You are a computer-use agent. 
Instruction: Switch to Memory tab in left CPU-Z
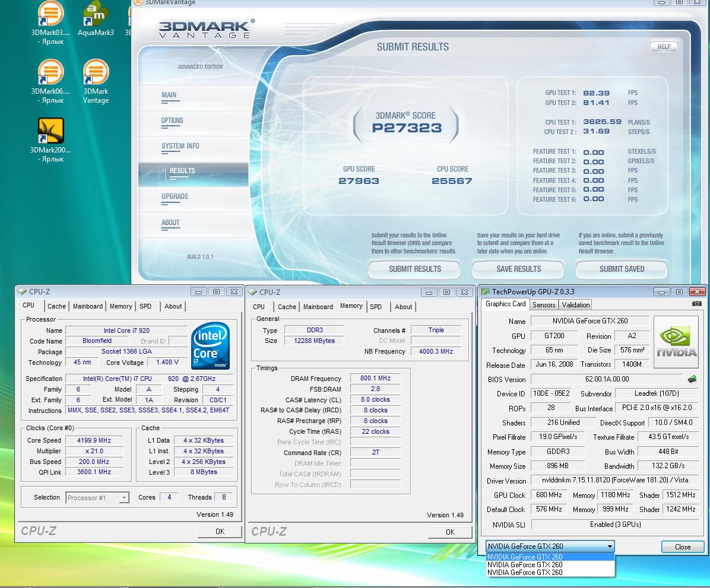coord(121,306)
